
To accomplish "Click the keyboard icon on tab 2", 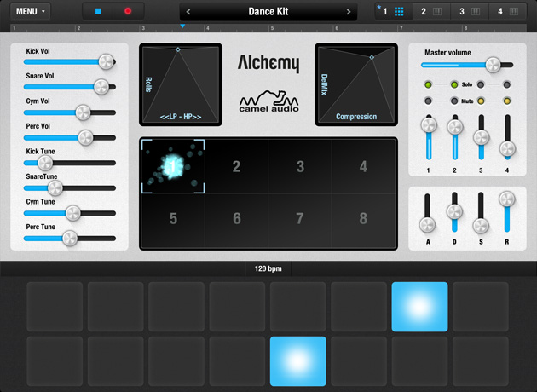I will 437,12.
